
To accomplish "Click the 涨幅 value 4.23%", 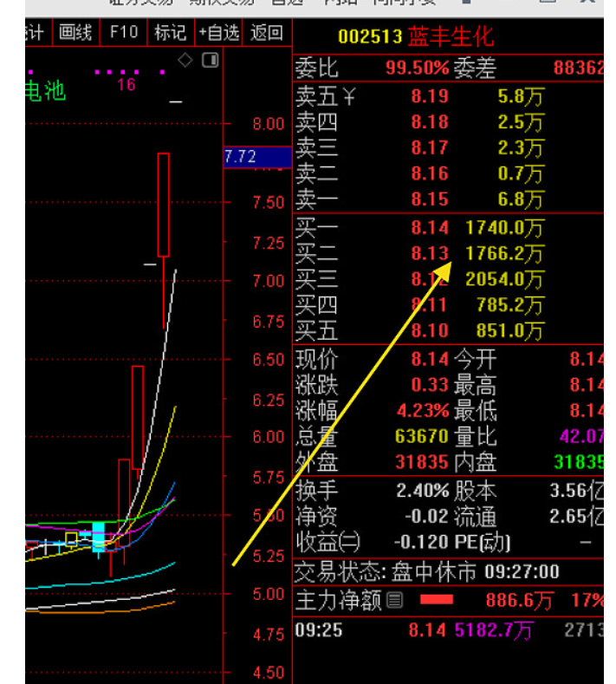I will [x=423, y=411].
